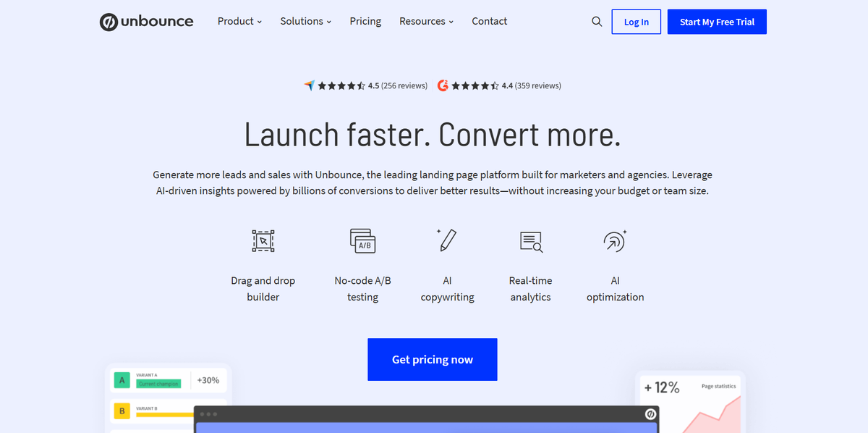This screenshot has width=868, height=433.
Task: Click the green A variant badge
Action: pyautogui.click(x=122, y=380)
